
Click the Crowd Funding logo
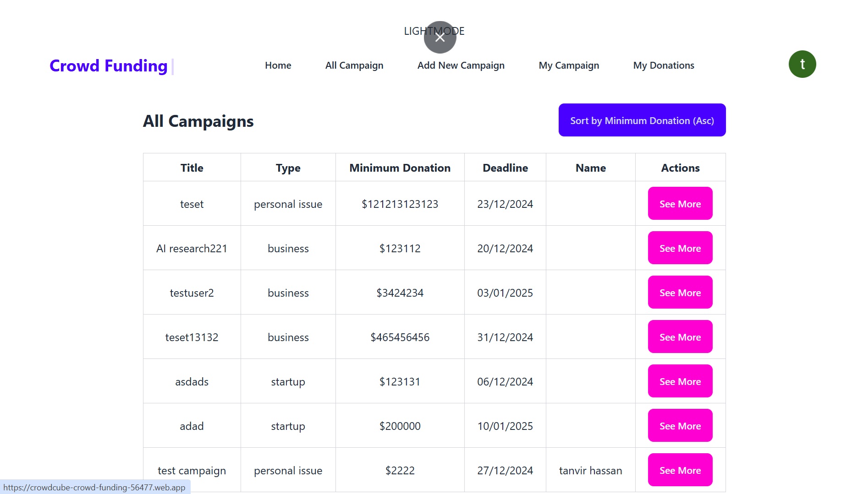click(x=109, y=65)
